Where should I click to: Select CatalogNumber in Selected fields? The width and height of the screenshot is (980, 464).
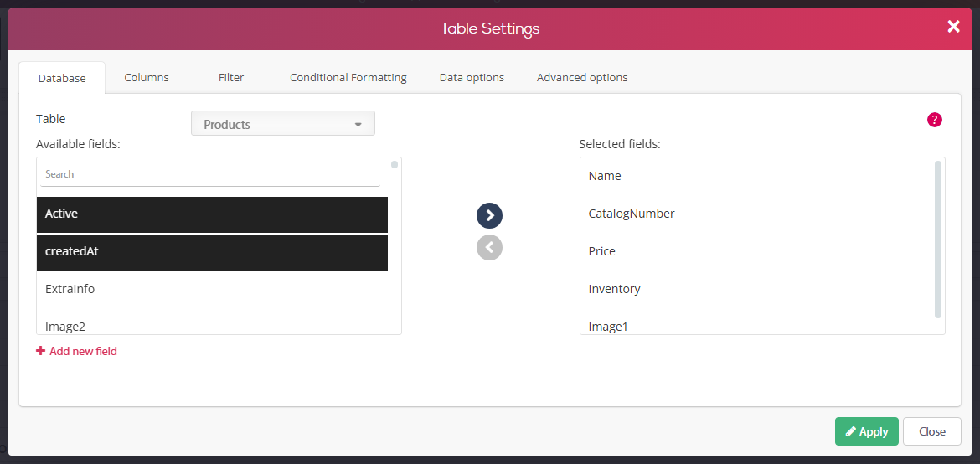click(x=757, y=214)
